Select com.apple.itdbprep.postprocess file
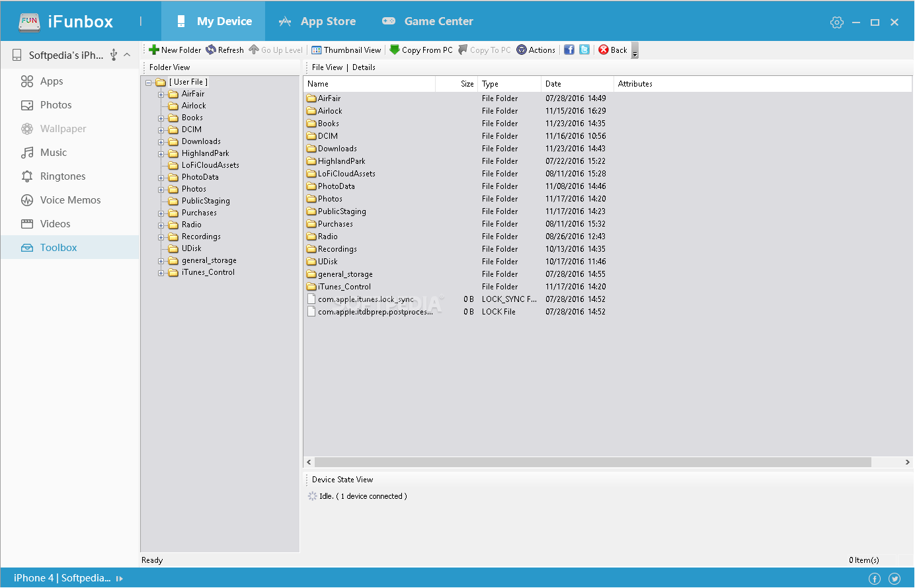Screen dimensions: 915x588 click(370, 312)
